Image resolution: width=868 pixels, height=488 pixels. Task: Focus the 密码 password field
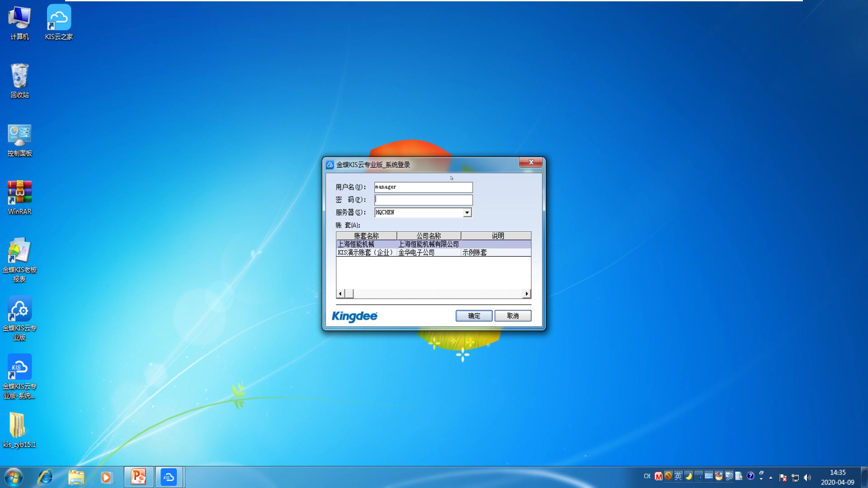423,200
